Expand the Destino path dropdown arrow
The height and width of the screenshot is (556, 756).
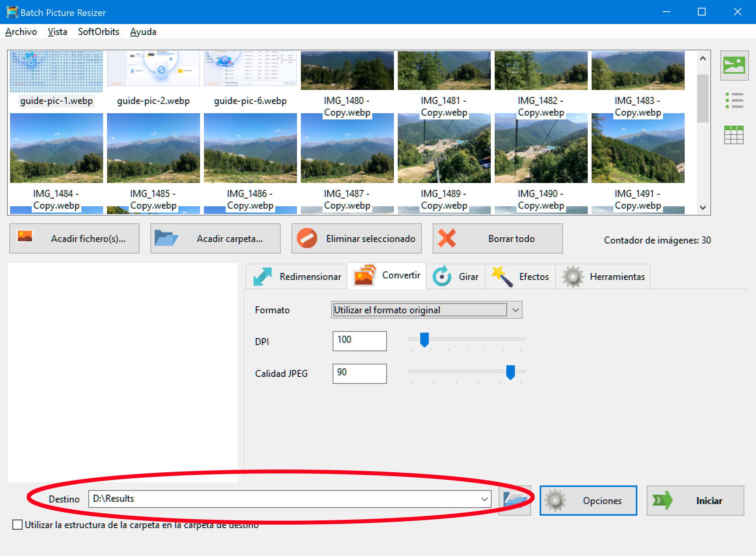(x=484, y=499)
